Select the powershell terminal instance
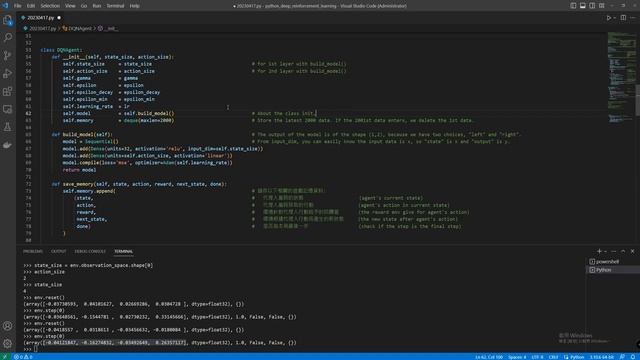Viewport: 640px width, 360px height. (613, 262)
